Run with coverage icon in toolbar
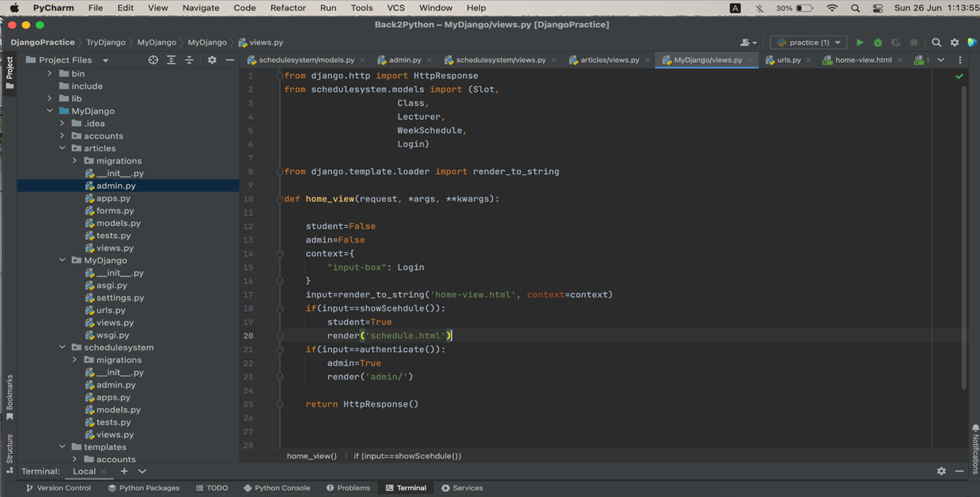The image size is (980, 497). pyautogui.click(x=895, y=43)
